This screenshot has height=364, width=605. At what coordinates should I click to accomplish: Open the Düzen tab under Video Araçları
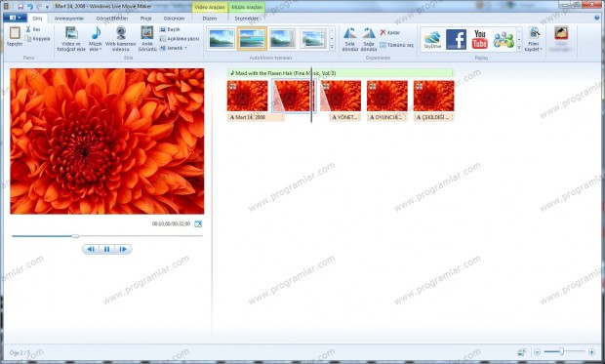210,19
